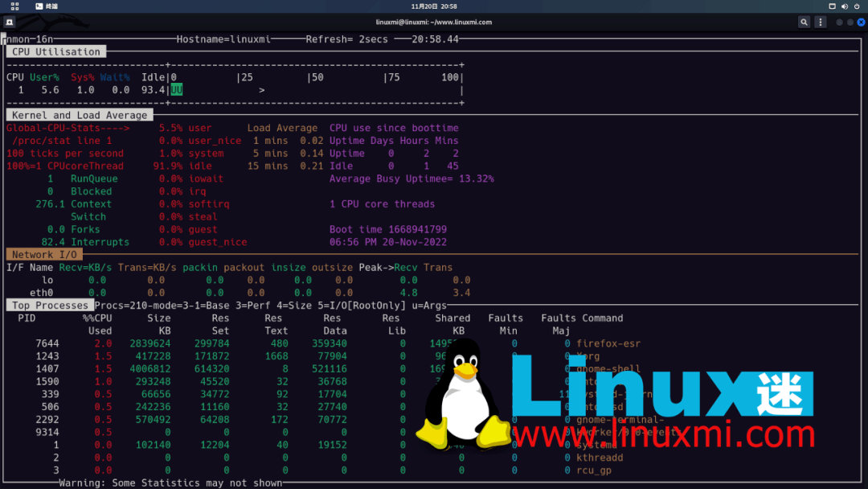Click PID 2292 in process list
868x489 pixels.
47,419
